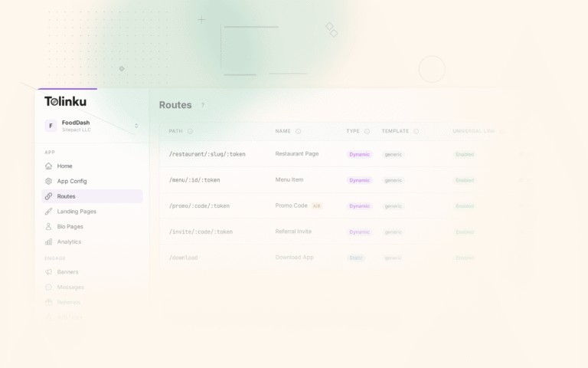Click Enabled badge in Promo Code row
The height and width of the screenshot is (368, 588).
tap(465, 206)
